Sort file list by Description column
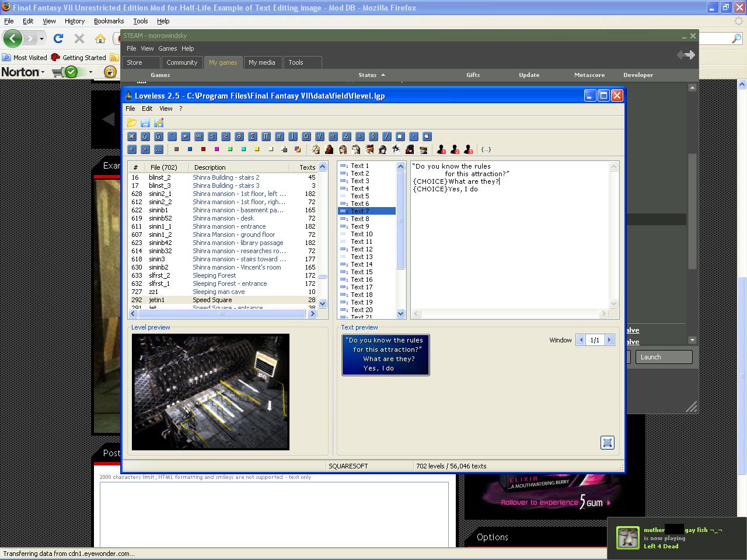747x560 pixels. [x=239, y=167]
